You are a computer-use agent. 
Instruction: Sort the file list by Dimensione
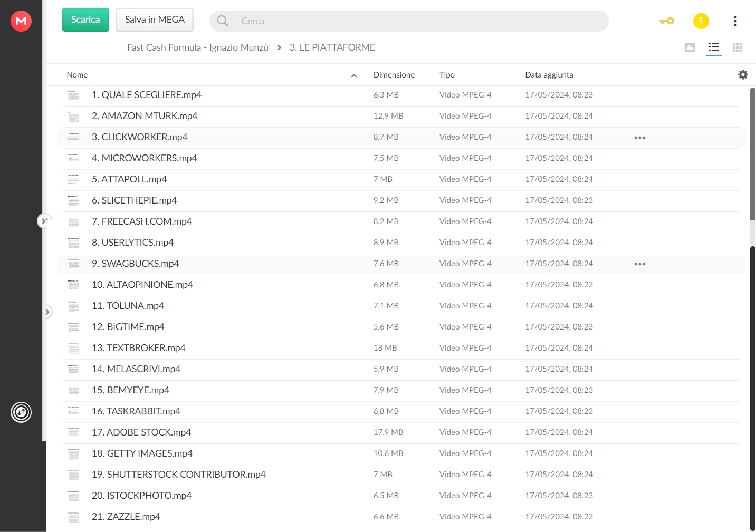pos(394,75)
